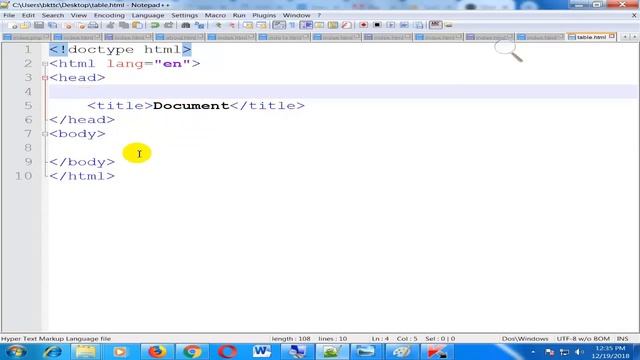Select the table.html tab
640x360 pixels.
[591, 37]
